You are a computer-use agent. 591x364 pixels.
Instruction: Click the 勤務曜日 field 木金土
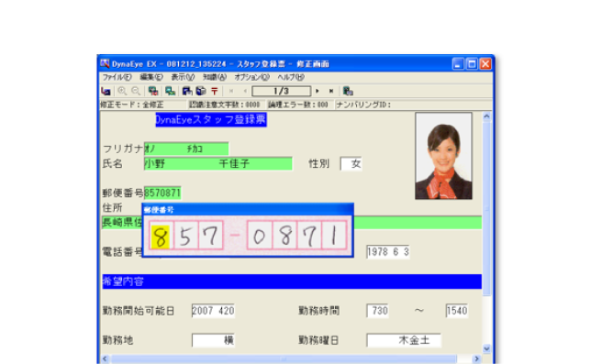point(403,340)
